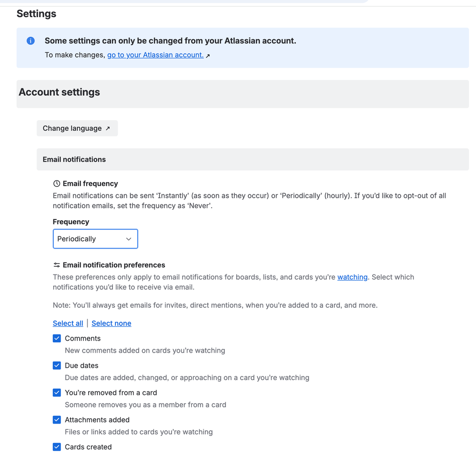
Task: Click the clock icon next to Email frequency
Action: pyautogui.click(x=57, y=183)
